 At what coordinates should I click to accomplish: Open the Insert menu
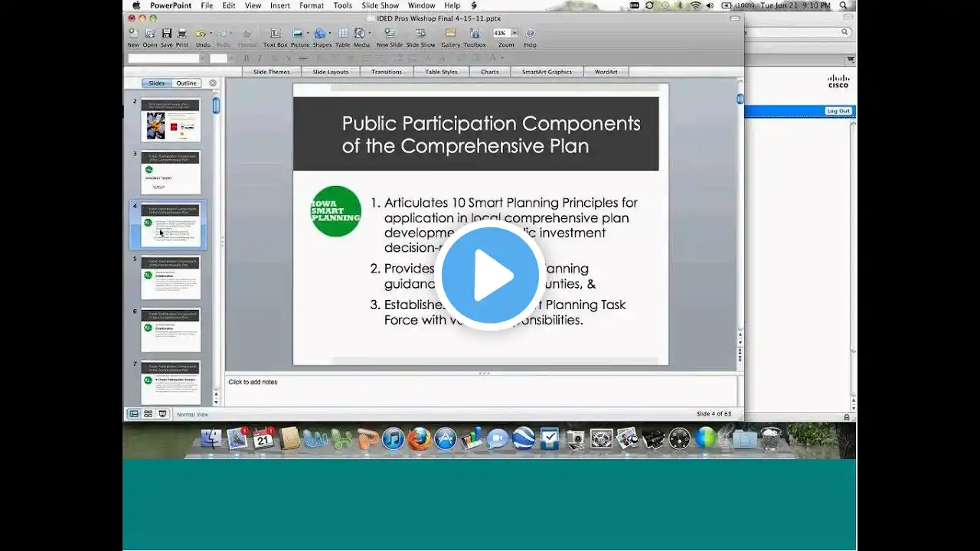point(280,5)
